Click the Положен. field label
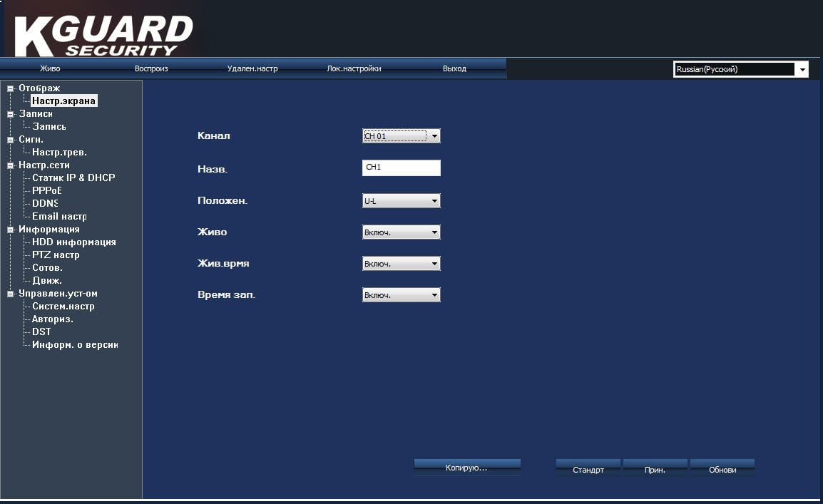823x504 pixels. click(x=223, y=201)
